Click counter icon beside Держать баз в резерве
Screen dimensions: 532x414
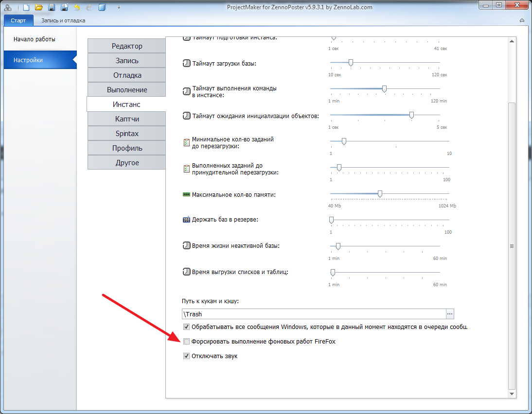(x=186, y=220)
